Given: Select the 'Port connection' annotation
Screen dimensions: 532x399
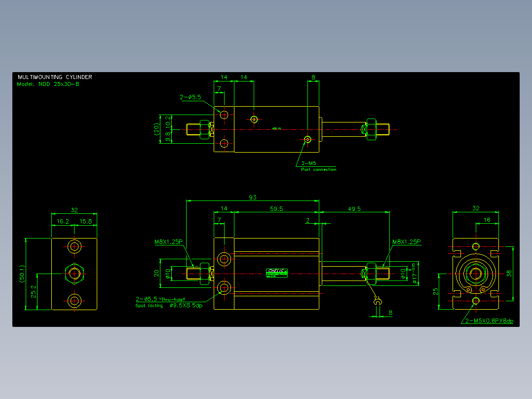Looking at the screenshot, I should coord(319,169).
